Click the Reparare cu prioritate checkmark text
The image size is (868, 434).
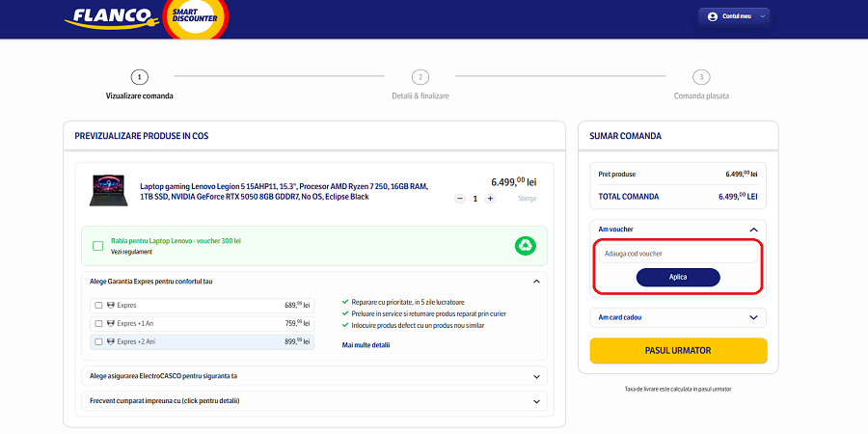coord(407,302)
